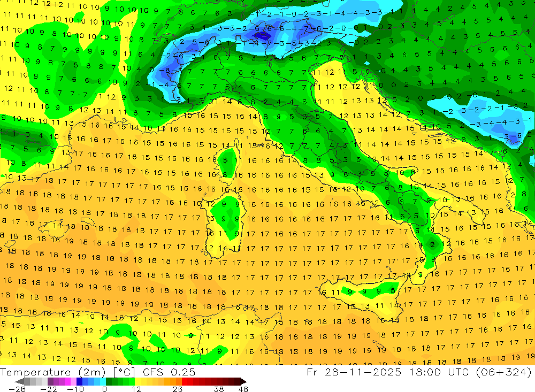This screenshot has height=392, width=535.
Task: Select the 'GFS 0.25' model label
Action: click(x=169, y=372)
